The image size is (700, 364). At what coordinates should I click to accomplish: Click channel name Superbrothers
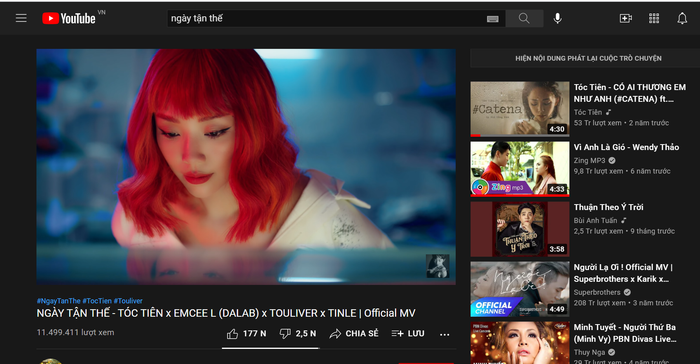(x=597, y=292)
